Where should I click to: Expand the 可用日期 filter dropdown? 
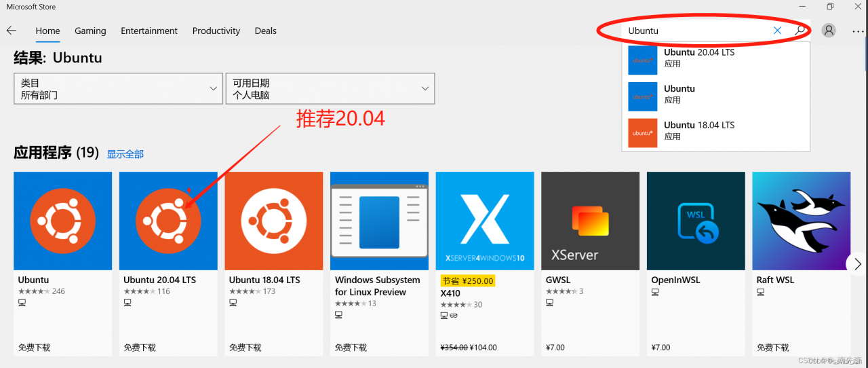pyautogui.click(x=330, y=89)
